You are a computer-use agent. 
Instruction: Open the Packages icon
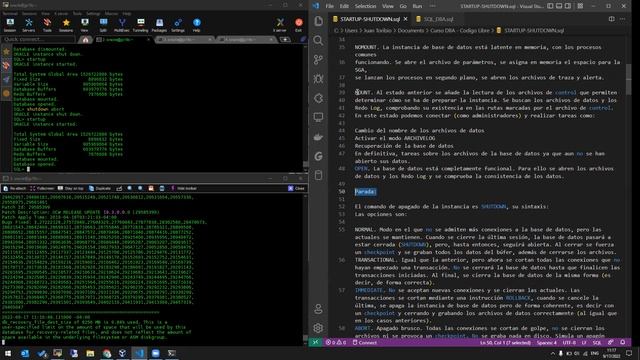(x=159, y=25)
